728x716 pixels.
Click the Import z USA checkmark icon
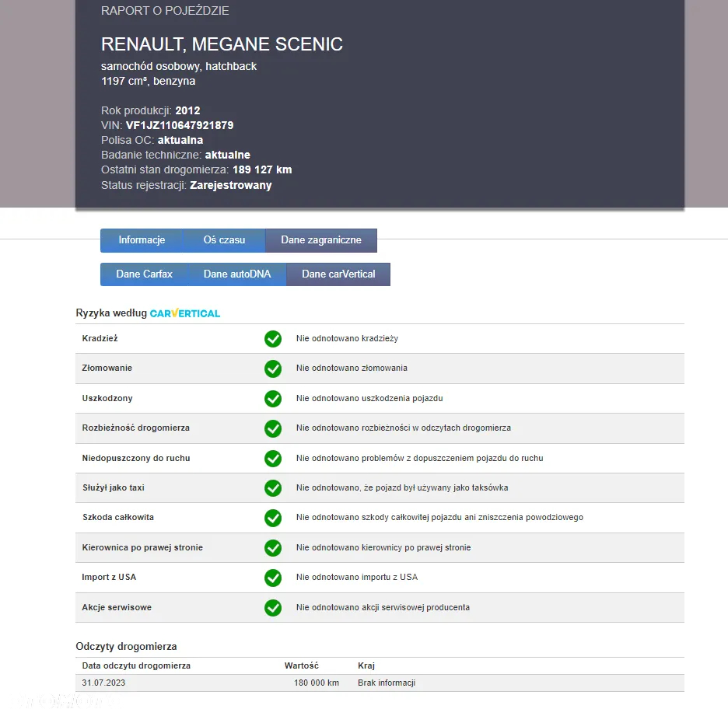click(272, 578)
